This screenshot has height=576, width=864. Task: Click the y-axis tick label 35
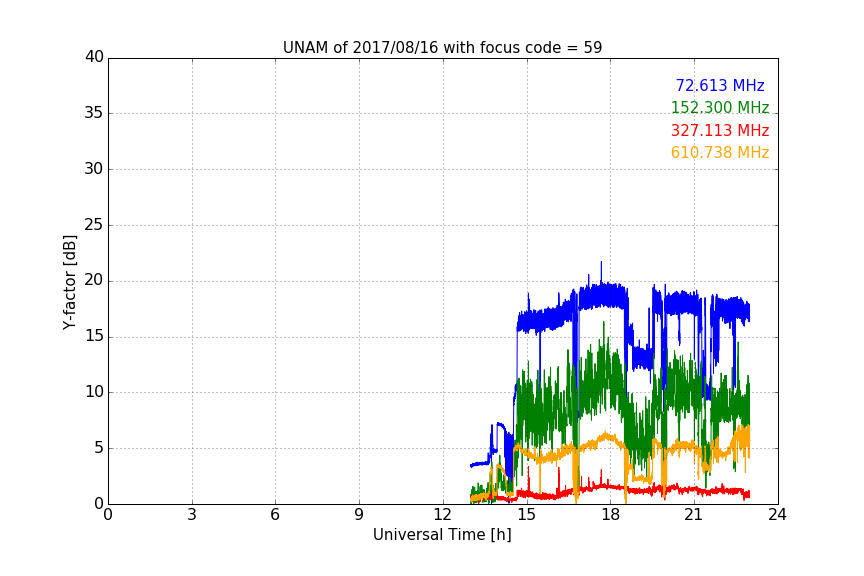point(94,113)
